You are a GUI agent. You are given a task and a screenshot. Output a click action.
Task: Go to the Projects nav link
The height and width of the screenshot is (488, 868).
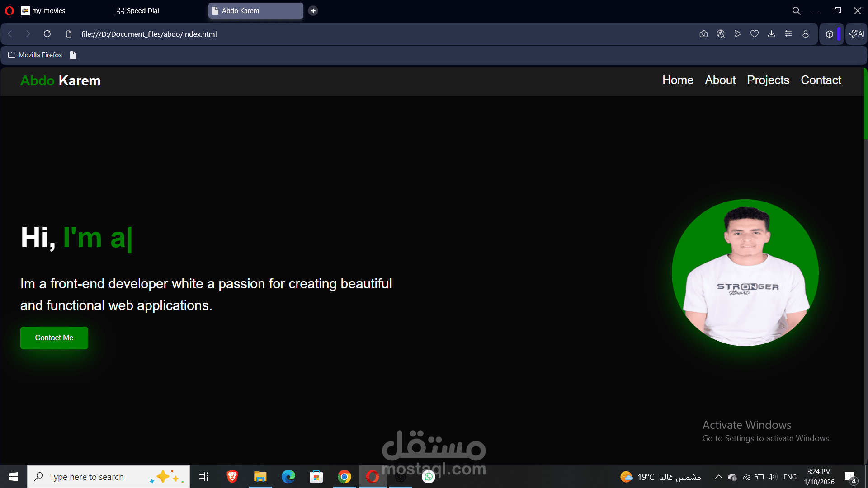coord(768,80)
